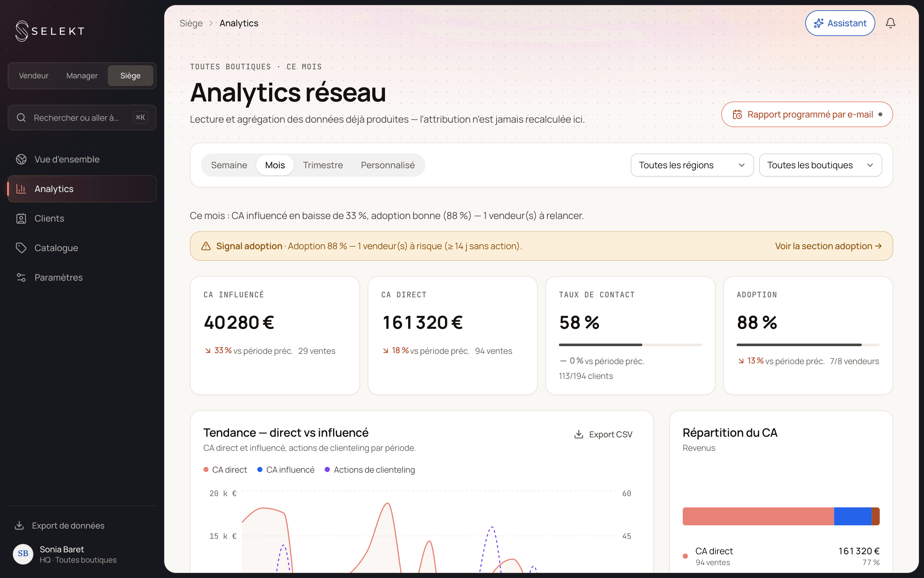
Task: Click the breadcrumb chevron after Siège
Action: click(x=211, y=23)
